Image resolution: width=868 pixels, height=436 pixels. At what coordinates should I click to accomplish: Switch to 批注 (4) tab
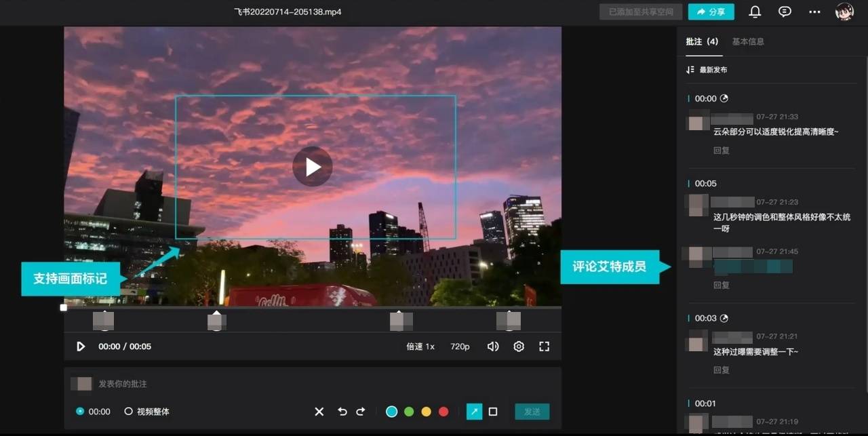[702, 41]
